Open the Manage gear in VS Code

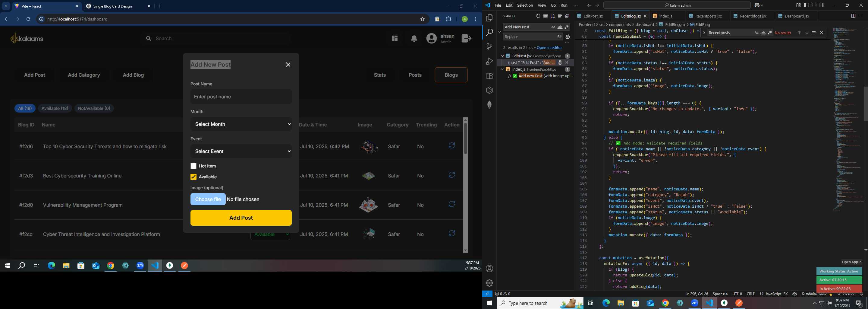click(489, 283)
